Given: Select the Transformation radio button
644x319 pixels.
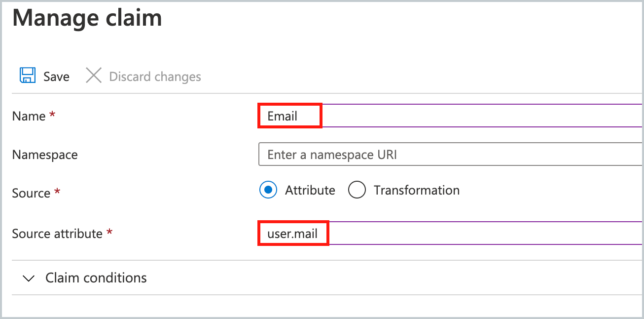Looking at the screenshot, I should pos(357,190).
